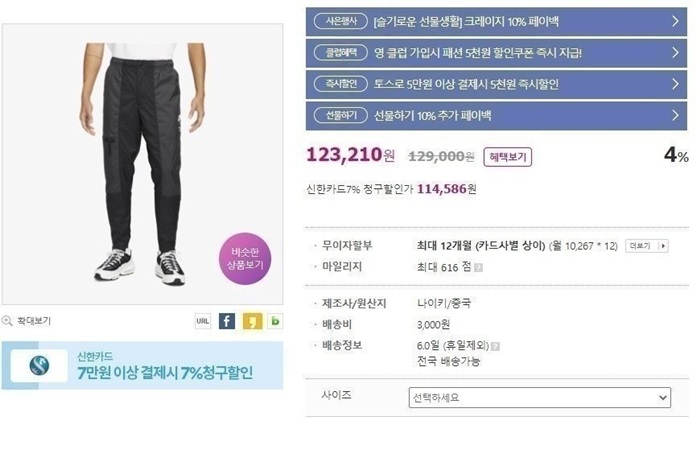Open the 클럽혜택 5천원 할인쿠폰 banner
The height and width of the screenshot is (449, 700).
coord(496,53)
